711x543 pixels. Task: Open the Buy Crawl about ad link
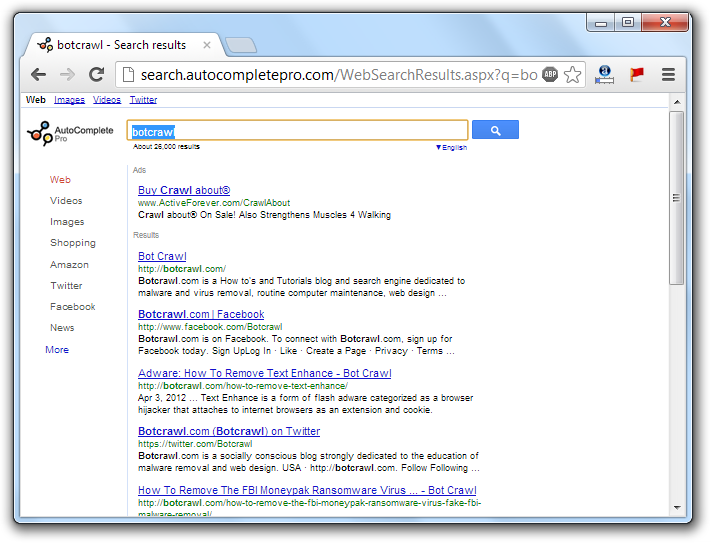coord(184,190)
